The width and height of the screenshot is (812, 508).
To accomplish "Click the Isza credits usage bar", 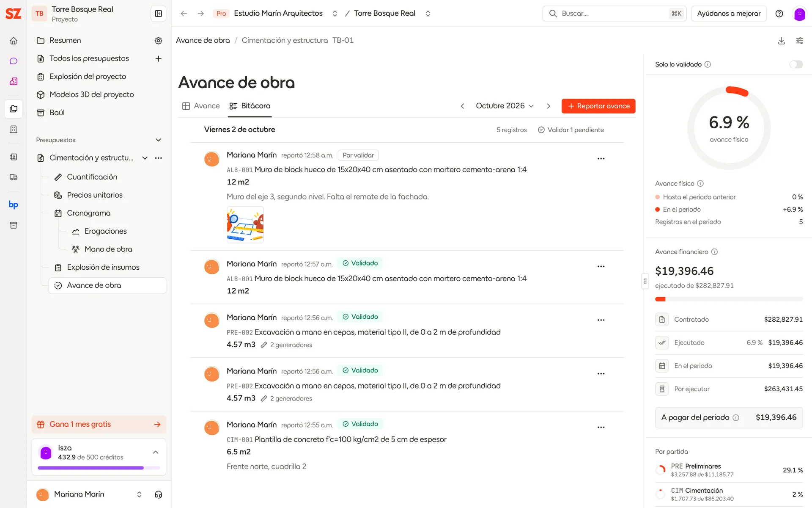I will (x=99, y=468).
